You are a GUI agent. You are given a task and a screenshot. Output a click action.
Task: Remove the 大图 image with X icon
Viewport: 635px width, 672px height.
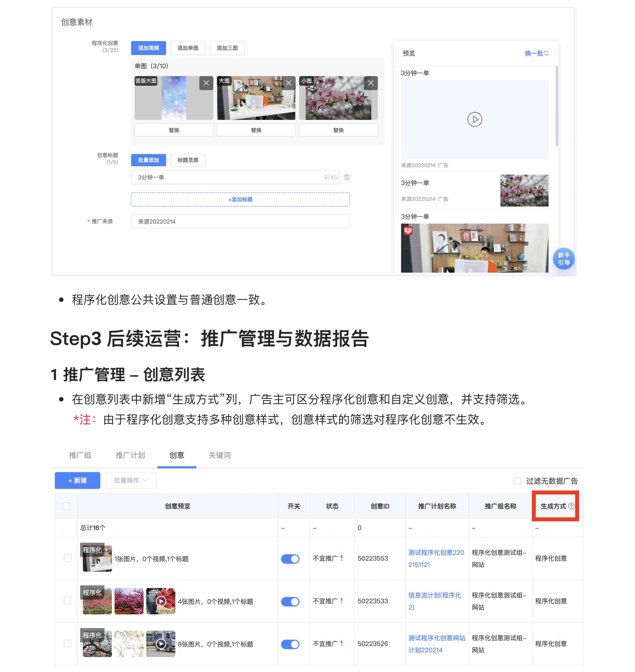pyautogui.click(x=288, y=83)
